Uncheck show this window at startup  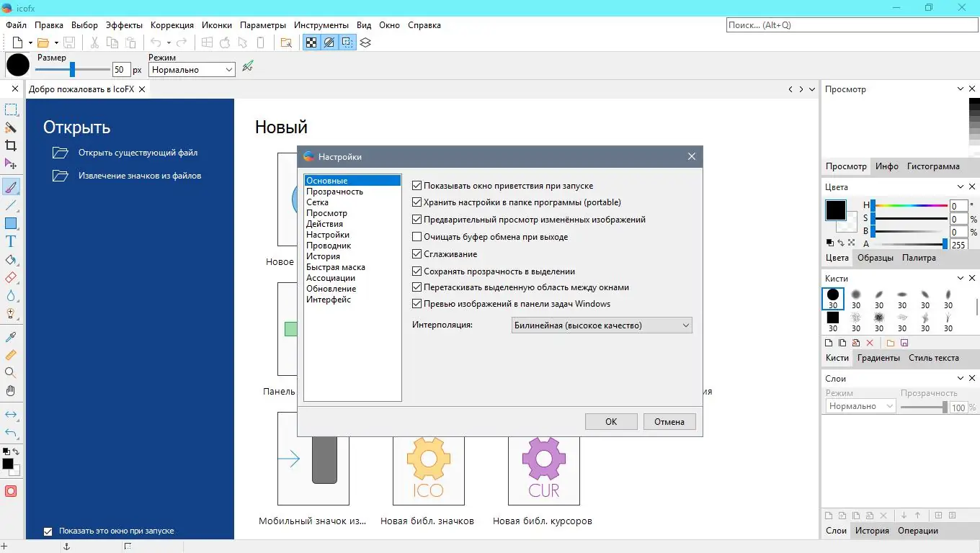(x=48, y=531)
